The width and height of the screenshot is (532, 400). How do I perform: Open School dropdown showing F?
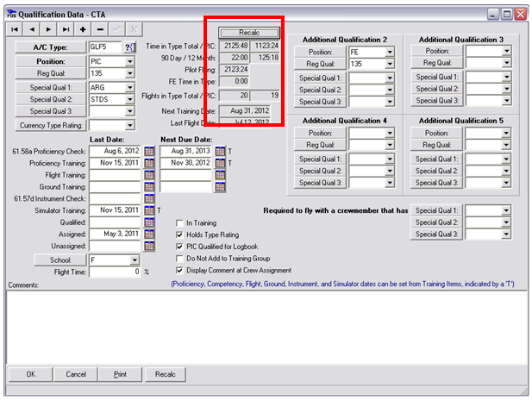coord(135,260)
